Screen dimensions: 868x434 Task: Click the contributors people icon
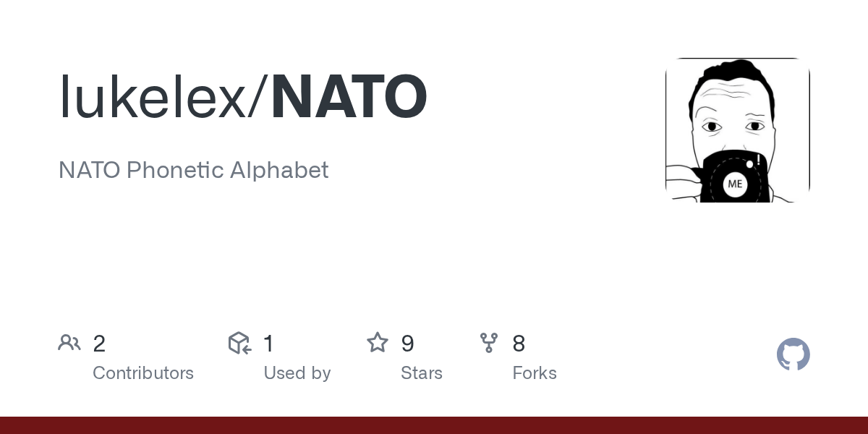69,343
